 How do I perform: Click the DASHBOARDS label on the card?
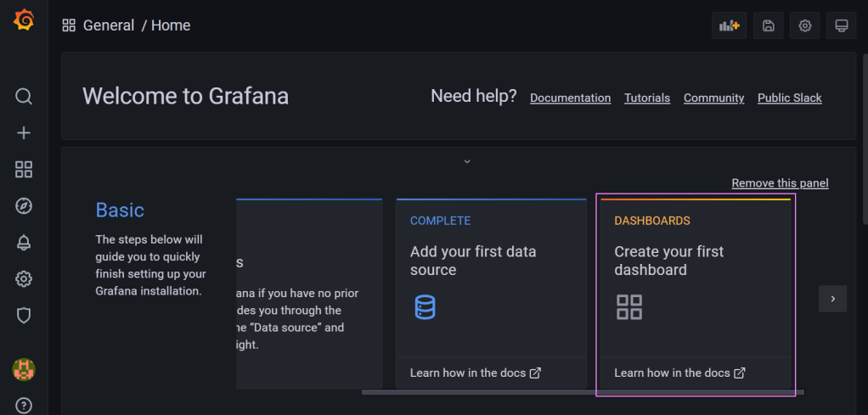[652, 221]
